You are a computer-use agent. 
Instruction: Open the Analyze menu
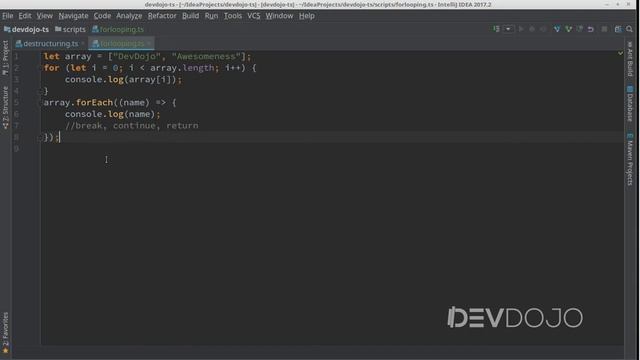click(129, 16)
